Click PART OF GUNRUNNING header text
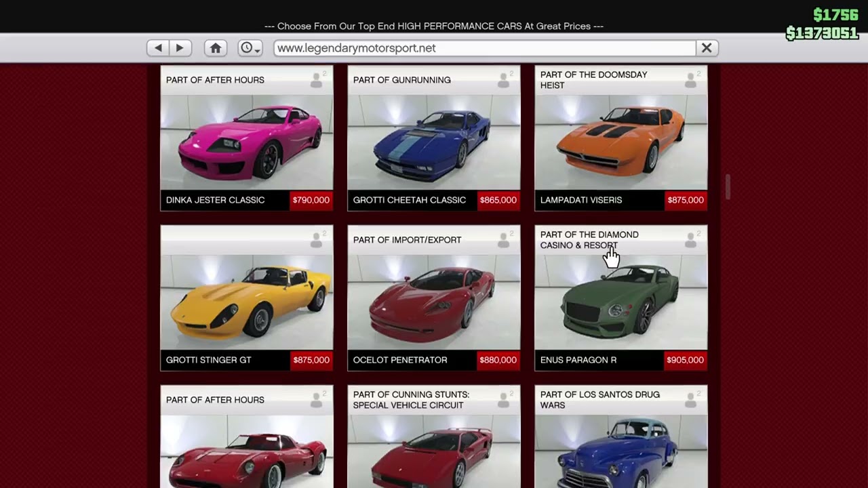The height and width of the screenshot is (488, 868). 402,80
